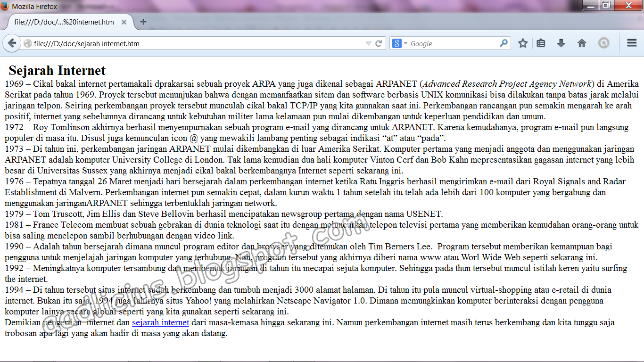
Task: Open the Google search engine selector
Action: 400,43
